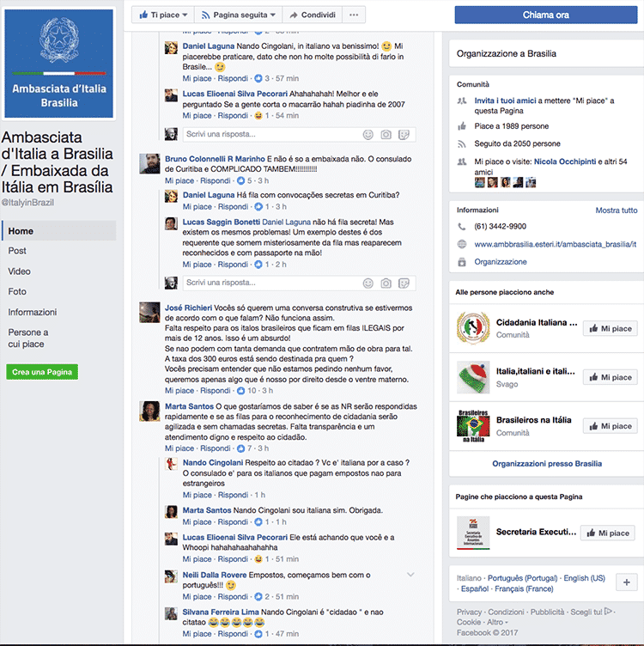Click the plus button for more languages
The image size is (644, 646).
(627, 582)
